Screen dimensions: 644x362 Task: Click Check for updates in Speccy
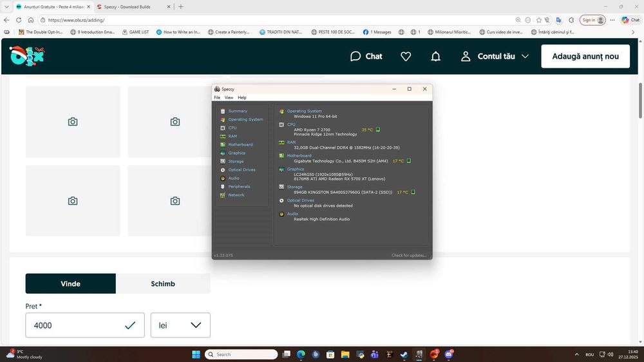[409, 255]
